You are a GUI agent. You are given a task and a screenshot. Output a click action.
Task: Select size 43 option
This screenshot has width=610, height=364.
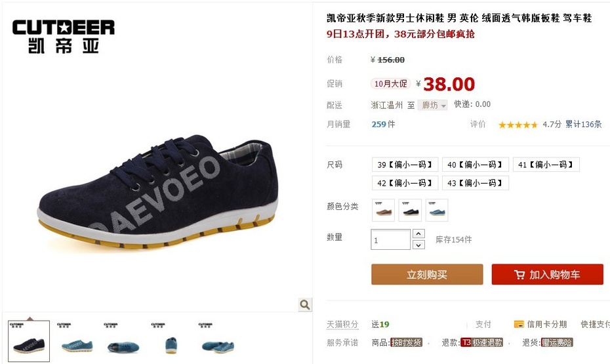click(x=476, y=183)
